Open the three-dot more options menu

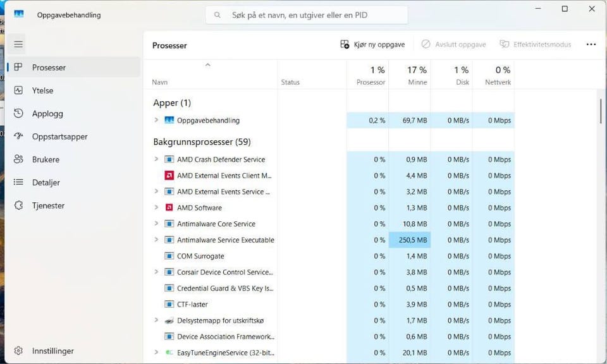pos(591,44)
